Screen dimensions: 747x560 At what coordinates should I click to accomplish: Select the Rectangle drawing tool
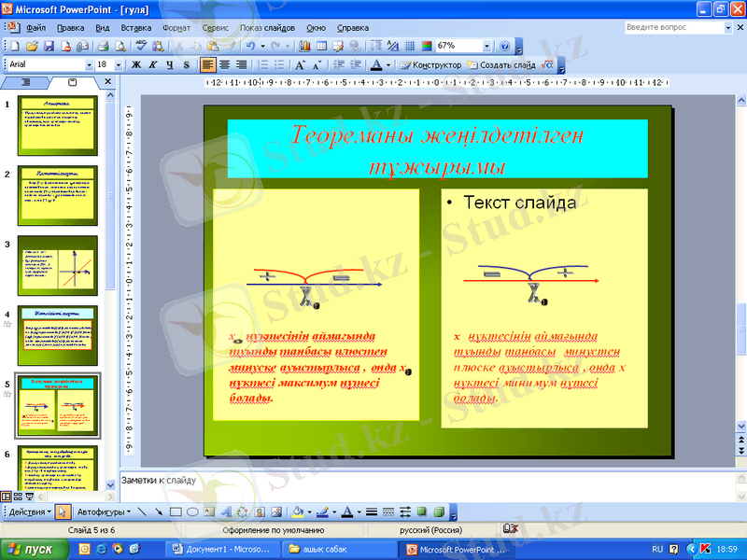pyautogui.click(x=175, y=511)
